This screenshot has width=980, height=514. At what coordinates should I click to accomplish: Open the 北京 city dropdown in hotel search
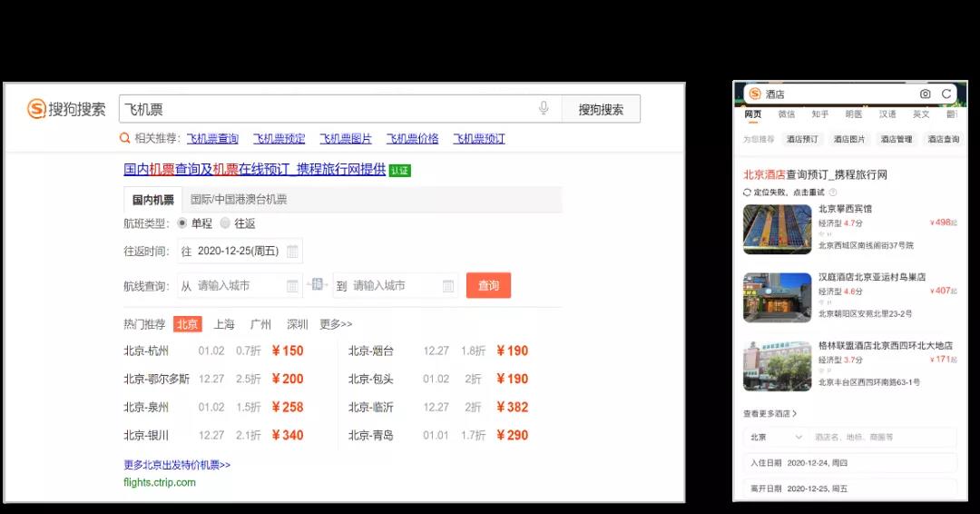click(x=776, y=437)
